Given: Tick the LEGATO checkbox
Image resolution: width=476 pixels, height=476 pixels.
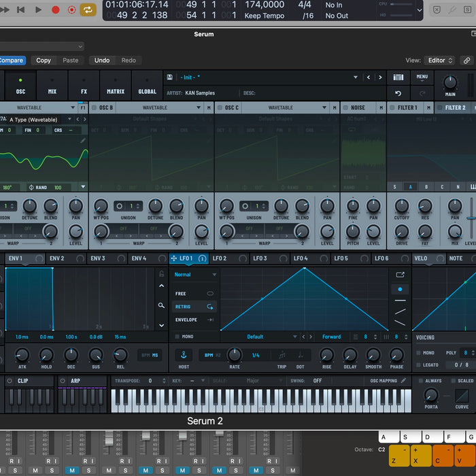Looking at the screenshot, I should [418, 365].
